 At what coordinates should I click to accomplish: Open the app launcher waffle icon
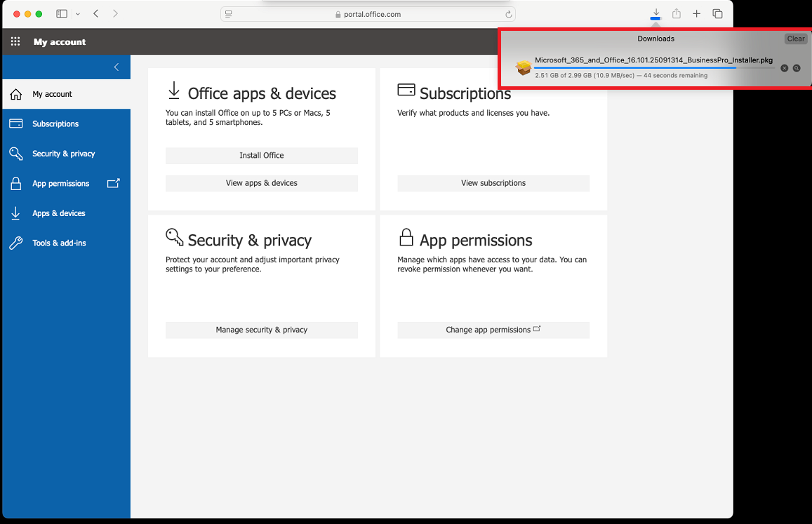point(15,42)
